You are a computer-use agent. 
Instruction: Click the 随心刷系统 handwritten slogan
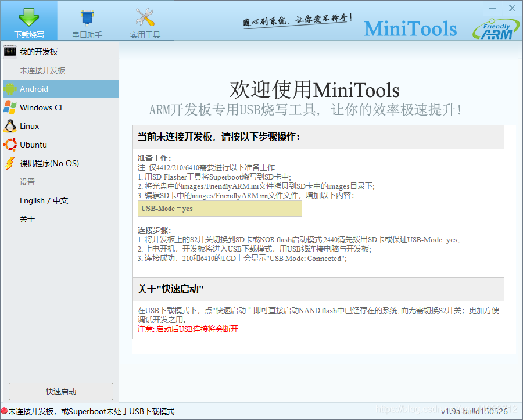click(x=297, y=20)
